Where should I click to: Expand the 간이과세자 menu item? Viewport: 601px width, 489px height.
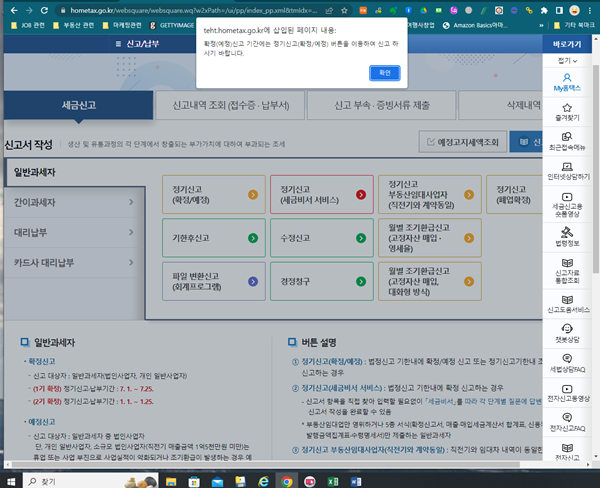point(74,202)
